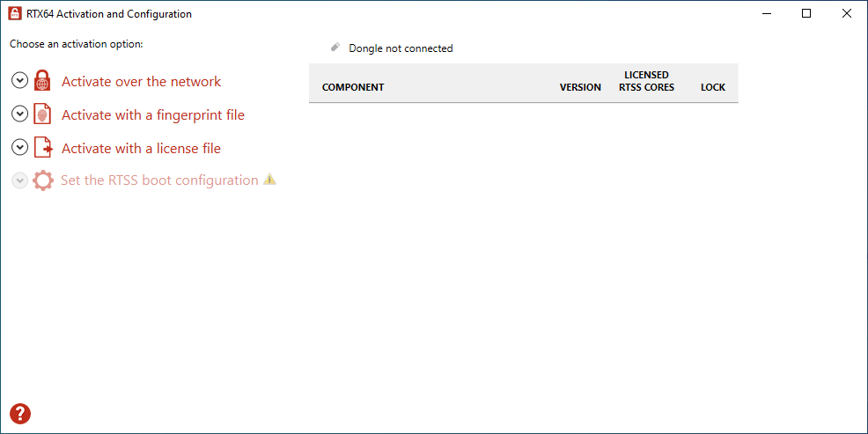Screen dimensions: 868x434
Task: Click the fingerprint file document icon
Action: pyautogui.click(x=42, y=114)
